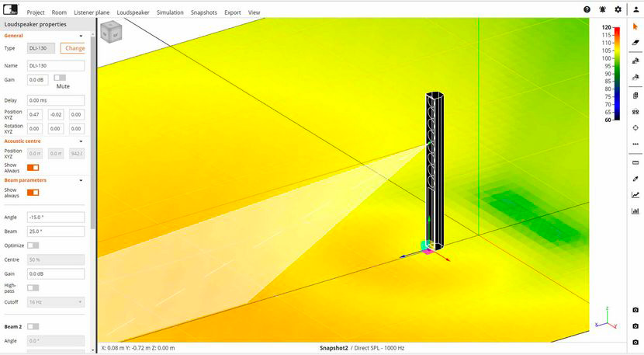
Task: Click the grey view orientation cube
Action: (x=111, y=32)
